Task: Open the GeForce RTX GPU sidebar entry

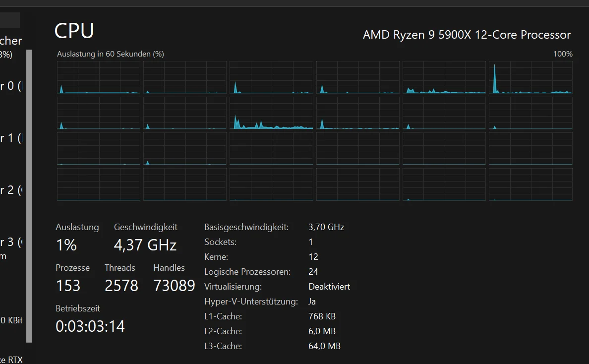Action: click(x=11, y=360)
